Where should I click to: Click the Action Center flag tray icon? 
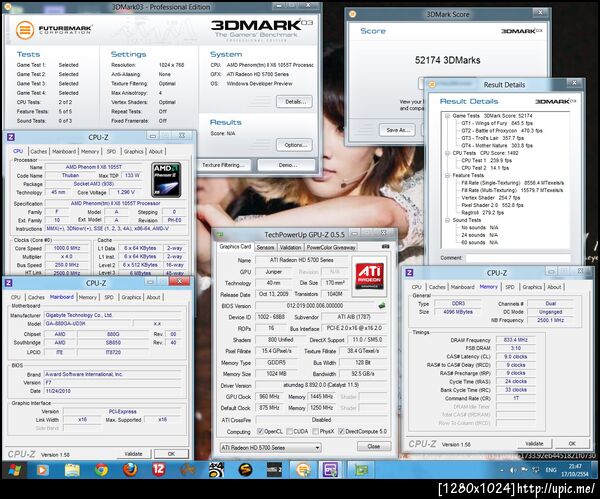[524, 470]
